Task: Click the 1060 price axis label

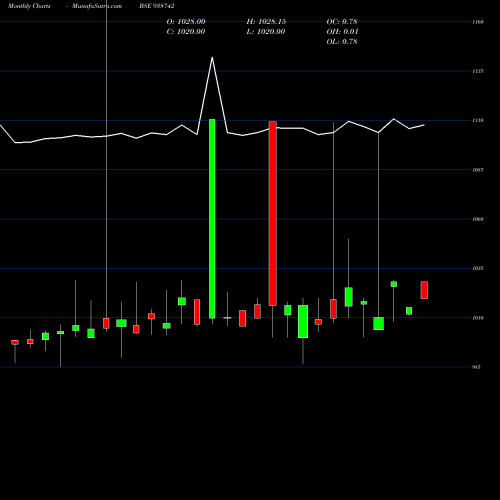Action: (478, 219)
